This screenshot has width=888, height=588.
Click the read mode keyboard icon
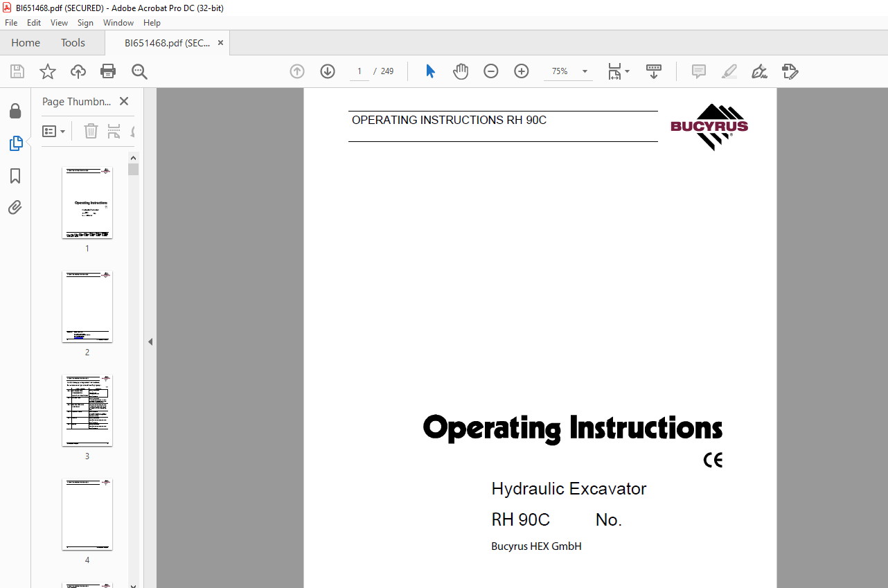654,71
